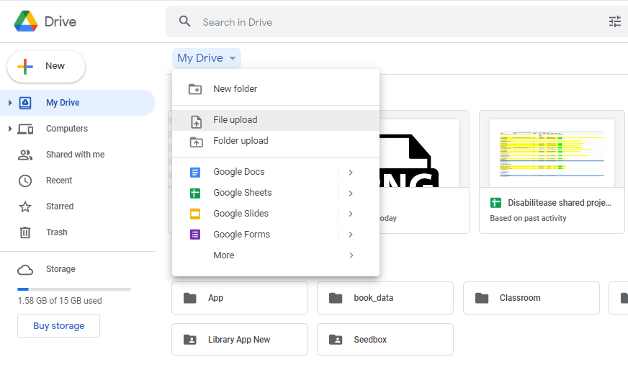Open the App folder

point(240,298)
